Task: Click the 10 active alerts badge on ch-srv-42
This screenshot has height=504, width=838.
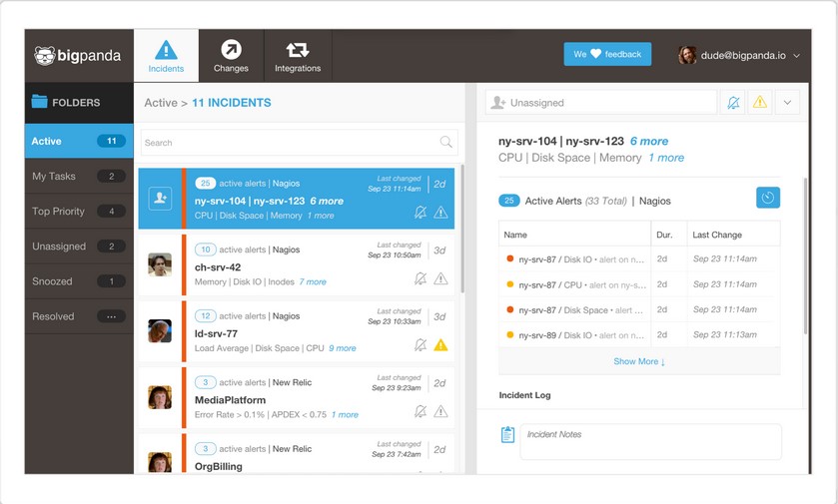Action: tap(205, 250)
